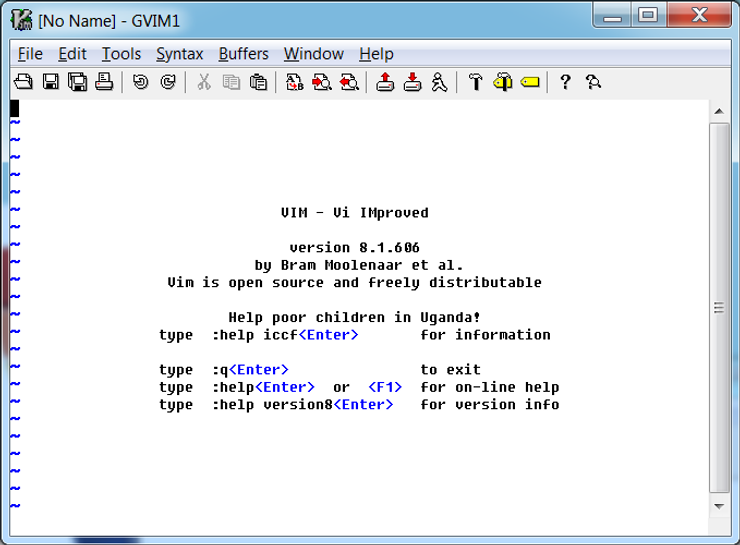740x545 pixels.
Task: Click the Redo toolbar icon
Action: (168, 83)
